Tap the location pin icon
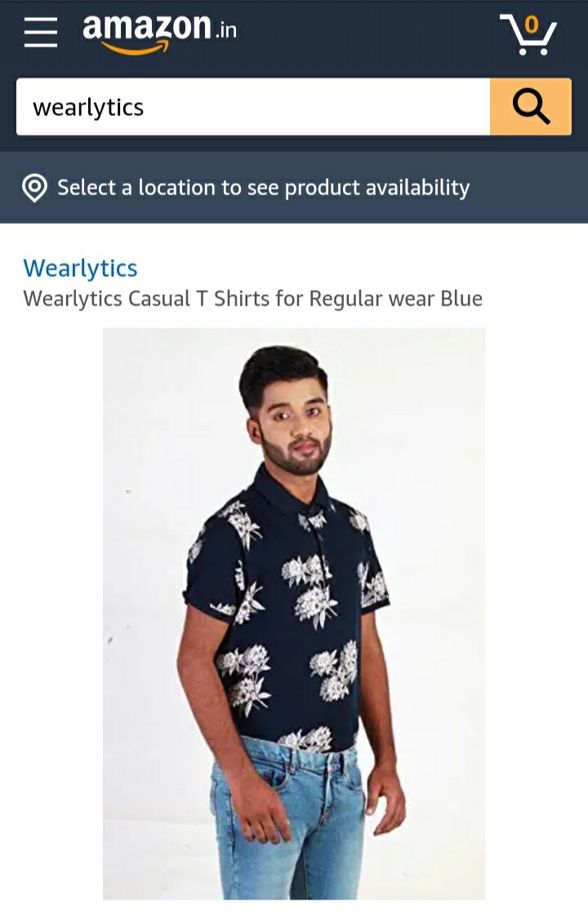The height and width of the screenshot is (924, 588). coord(35,188)
